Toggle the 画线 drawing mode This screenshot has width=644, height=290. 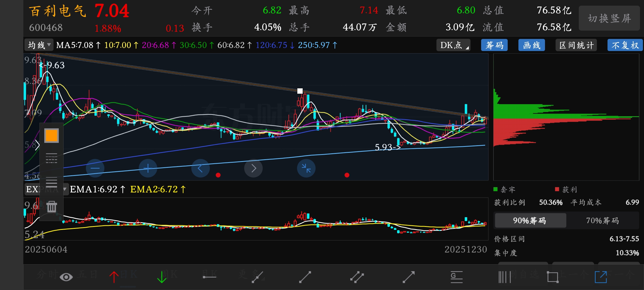[x=532, y=45]
